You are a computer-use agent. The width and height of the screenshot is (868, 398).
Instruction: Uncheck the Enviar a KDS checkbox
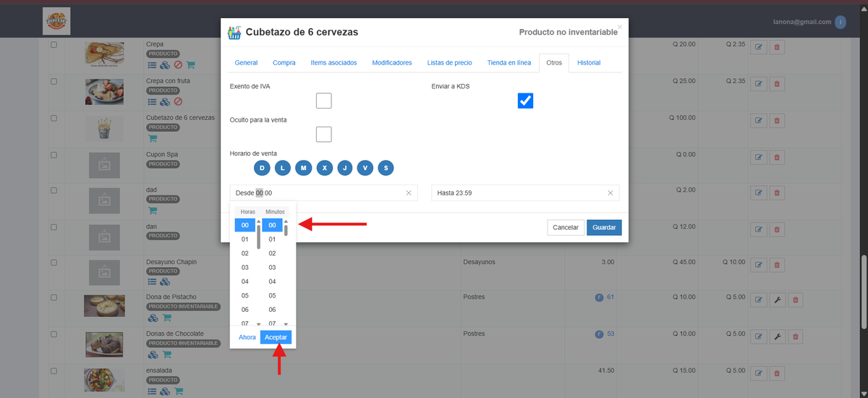click(x=525, y=101)
